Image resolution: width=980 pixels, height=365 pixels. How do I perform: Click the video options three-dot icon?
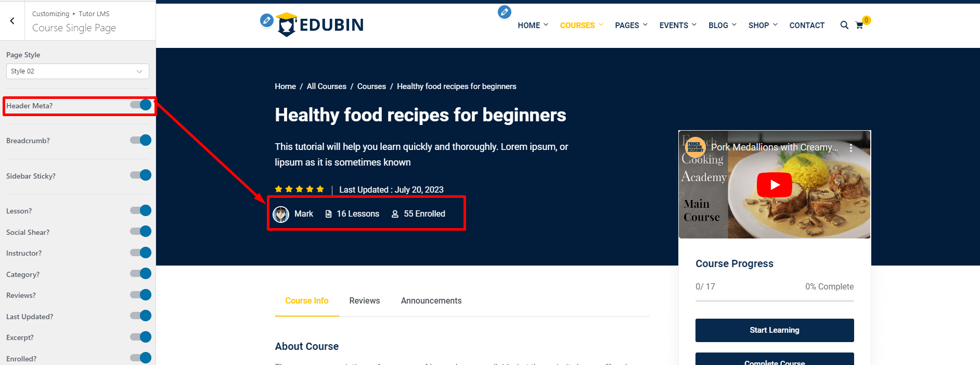850,147
